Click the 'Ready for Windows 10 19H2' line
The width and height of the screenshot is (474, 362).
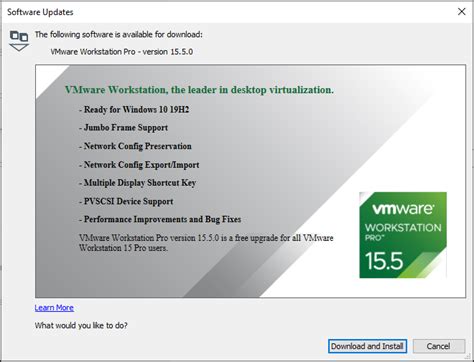coord(134,109)
